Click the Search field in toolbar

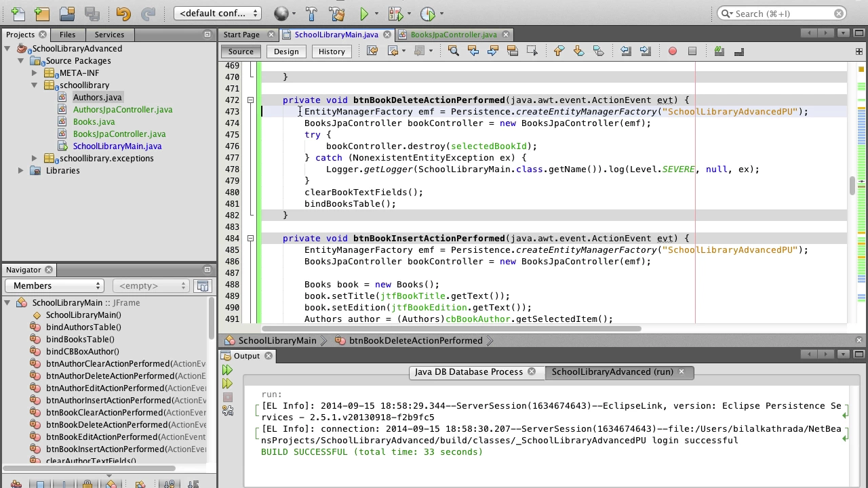(x=782, y=14)
